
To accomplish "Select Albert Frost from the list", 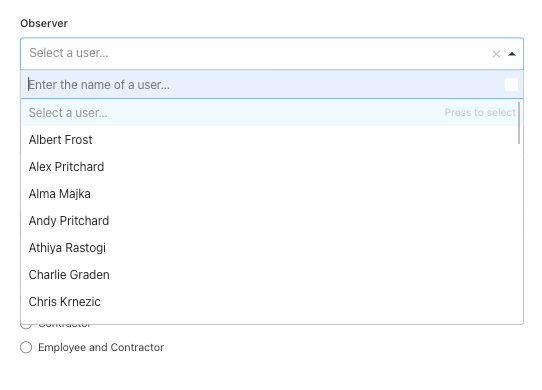I will point(270,140).
